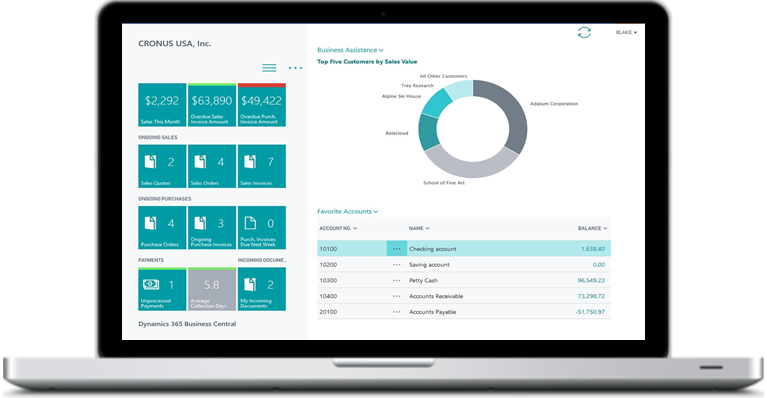Image resolution: width=767 pixels, height=398 pixels.
Task: Open the NAME column header dropdown
Action: pos(419,228)
